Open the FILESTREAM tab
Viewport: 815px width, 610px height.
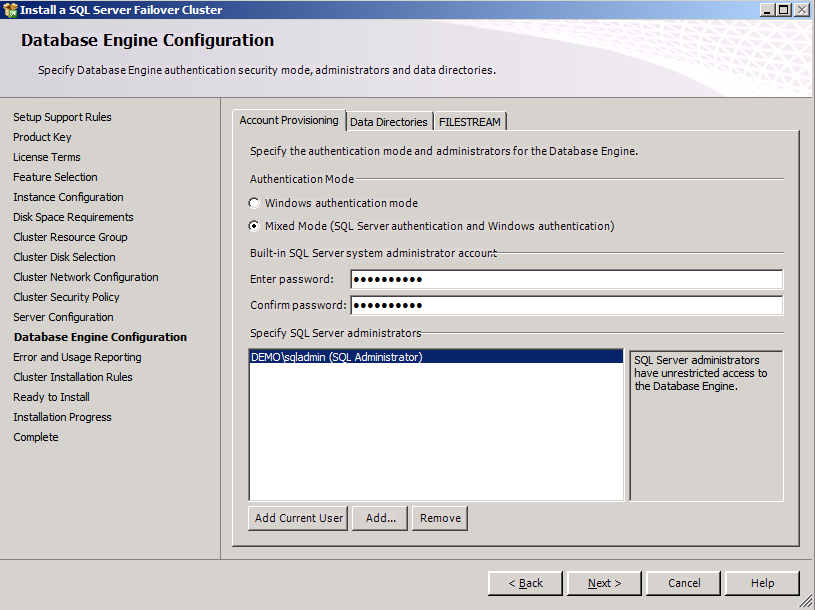point(469,122)
